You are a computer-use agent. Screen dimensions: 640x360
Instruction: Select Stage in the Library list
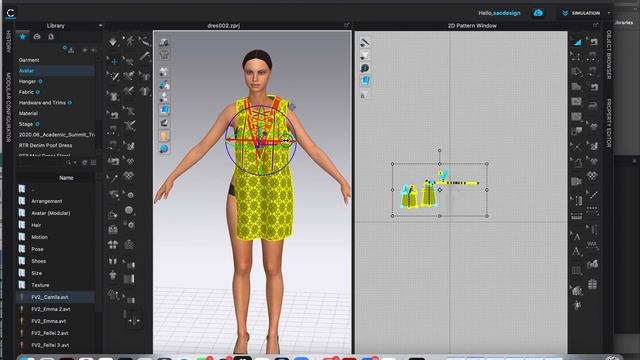(x=26, y=124)
